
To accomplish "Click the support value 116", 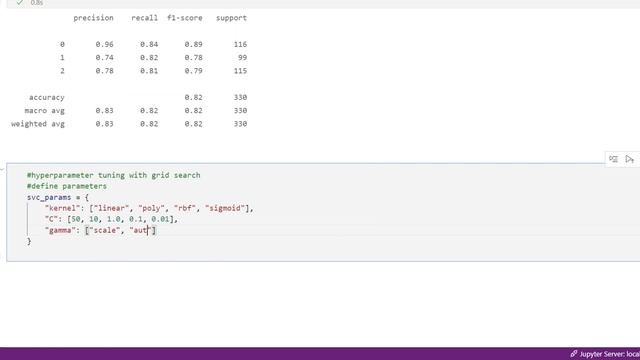I will click(240, 44).
